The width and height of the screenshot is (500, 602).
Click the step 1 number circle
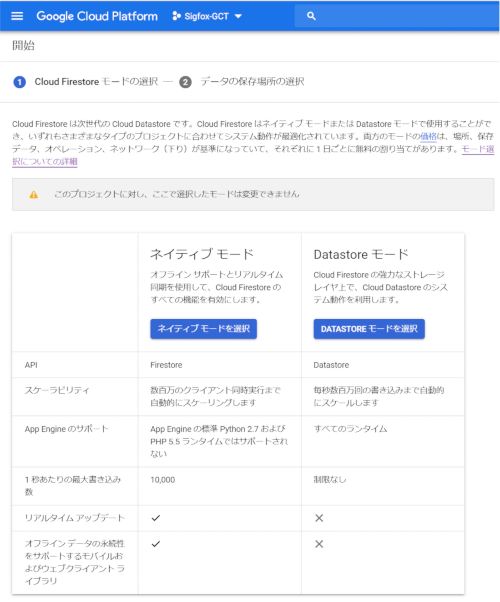point(20,82)
